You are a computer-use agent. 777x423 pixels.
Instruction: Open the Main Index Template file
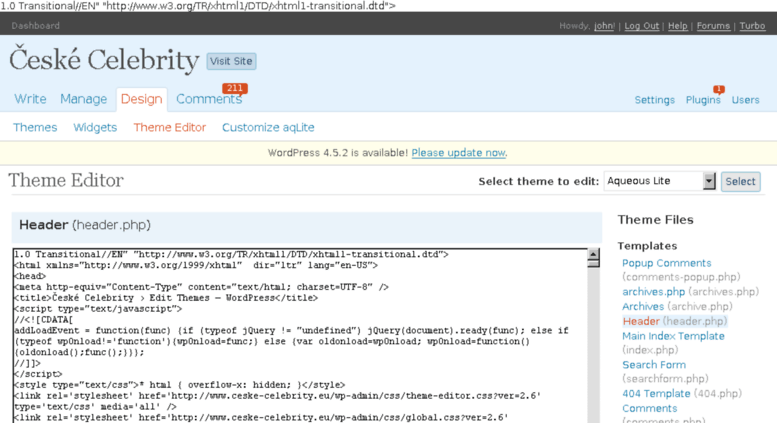[673, 336]
